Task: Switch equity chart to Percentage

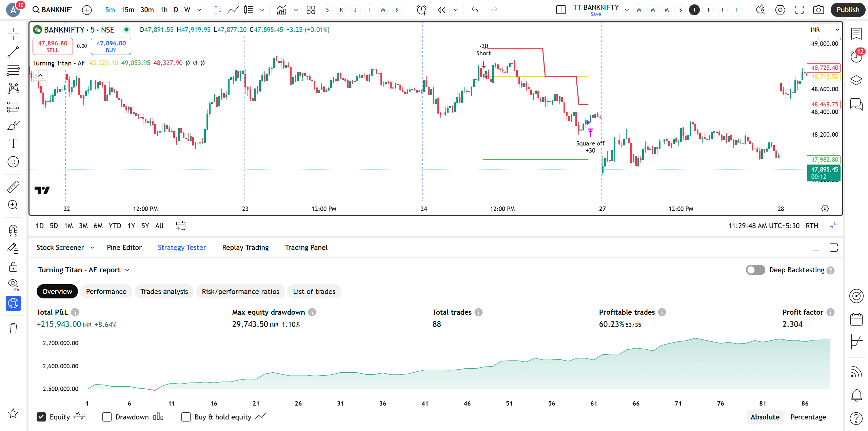Action: 808,417
